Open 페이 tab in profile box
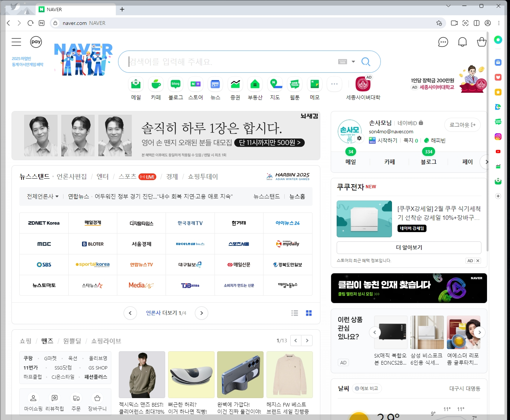This screenshot has height=420, width=510. (468, 162)
